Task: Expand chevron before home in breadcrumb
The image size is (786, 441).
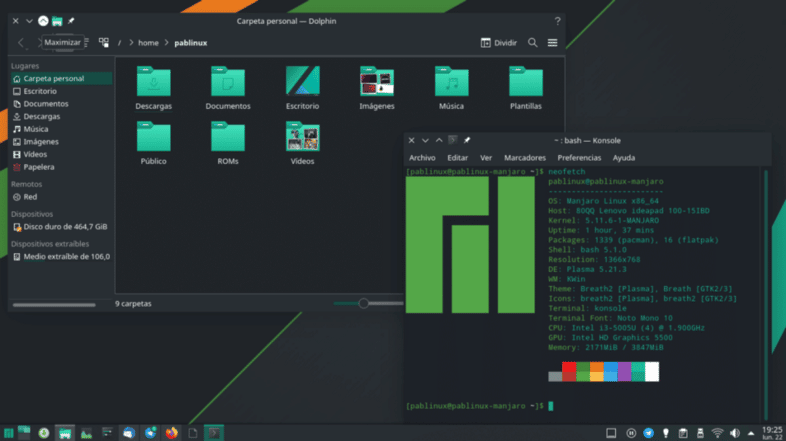Action: 131,43
